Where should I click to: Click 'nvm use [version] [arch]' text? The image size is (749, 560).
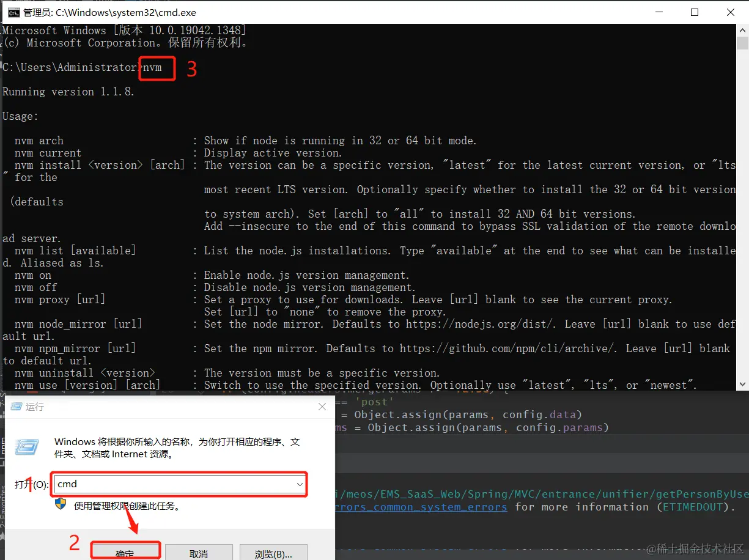click(x=87, y=385)
